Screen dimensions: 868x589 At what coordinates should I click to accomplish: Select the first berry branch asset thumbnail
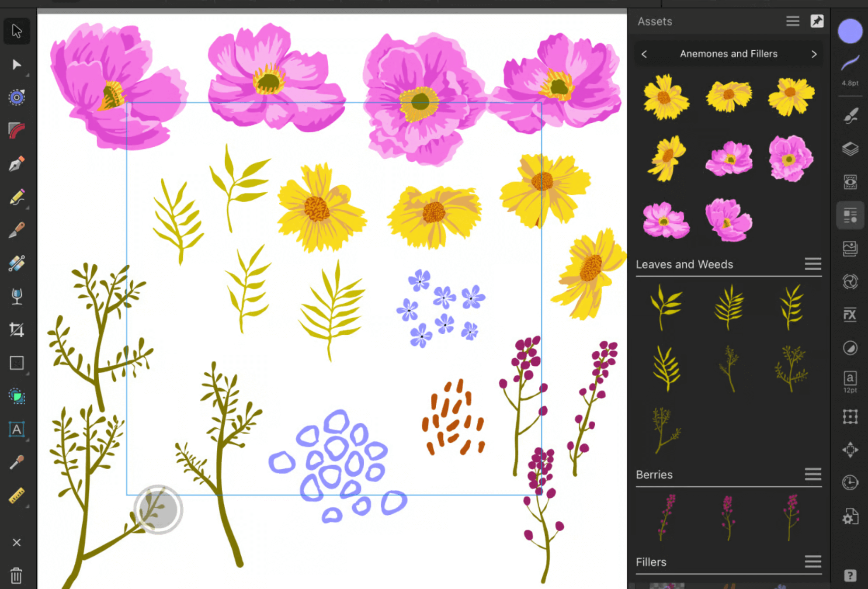tap(666, 518)
